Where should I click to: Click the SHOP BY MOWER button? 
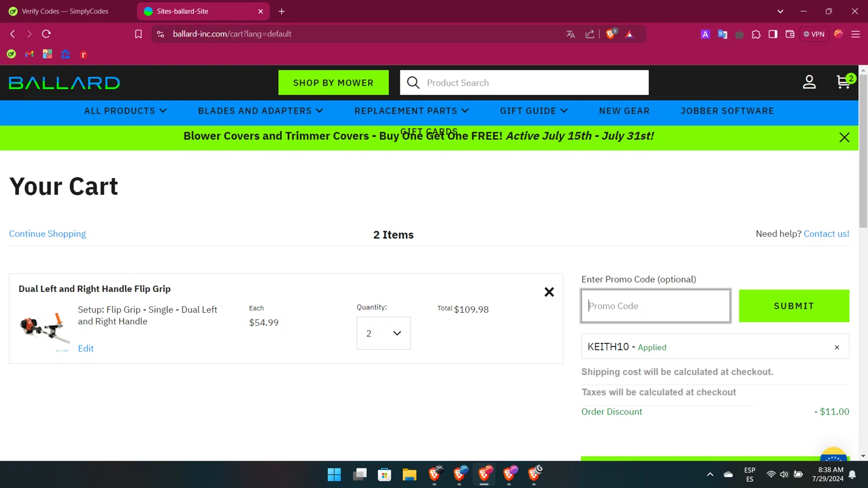click(x=333, y=83)
